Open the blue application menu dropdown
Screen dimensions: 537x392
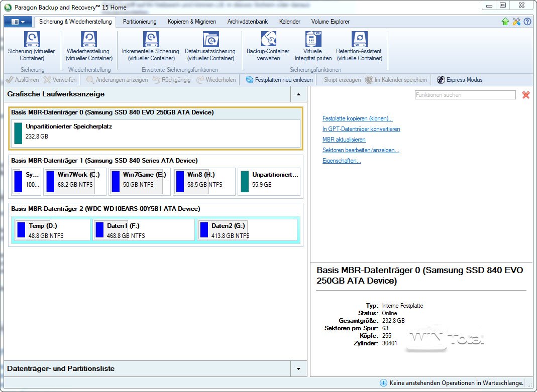18,22
